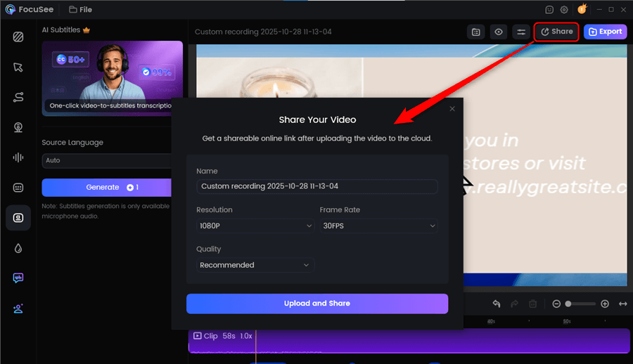Expand the Quality Recommended dropdown
Image resolution: width=633 pixels, height=364 pixels.
click(255, 265)
